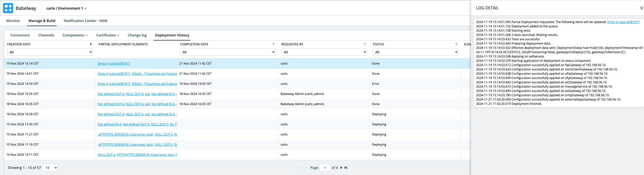Open the Creation Date filter dropdown

click(x=50, y=52)
